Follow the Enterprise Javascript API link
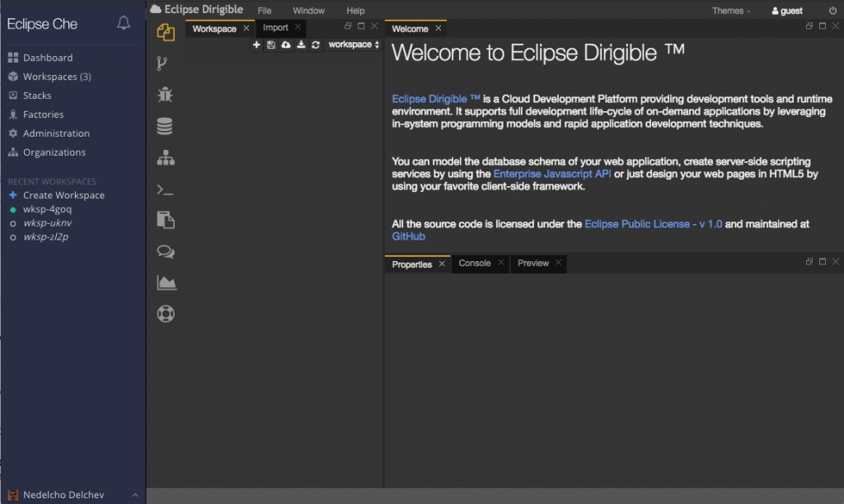Viewport: 844px width, 504px height. tap(552, 174)
